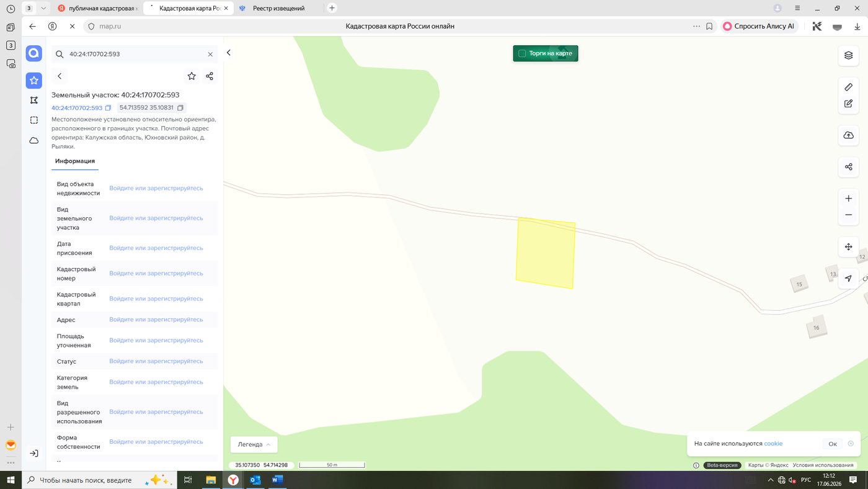Open Outlook from the Windows taskbar
Image resolution: width=868 pixels, height=489 pixels.
pyautogui.click(x=255, y=480)
